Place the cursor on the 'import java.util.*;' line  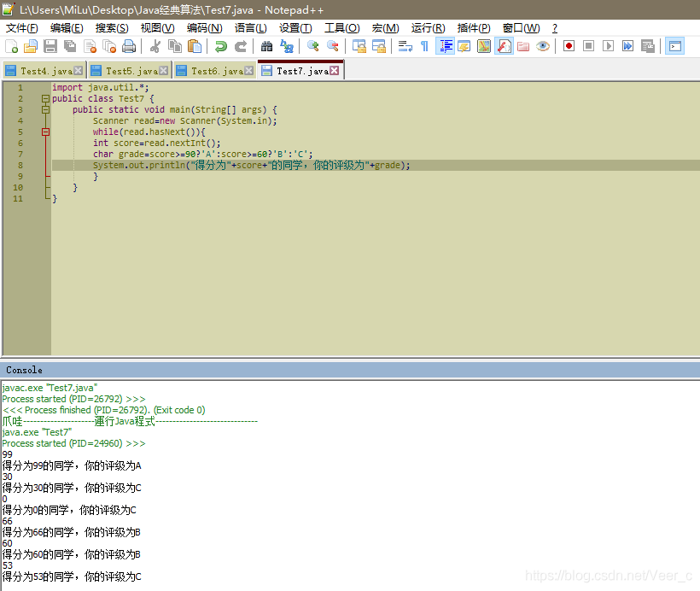click(101, 88)
